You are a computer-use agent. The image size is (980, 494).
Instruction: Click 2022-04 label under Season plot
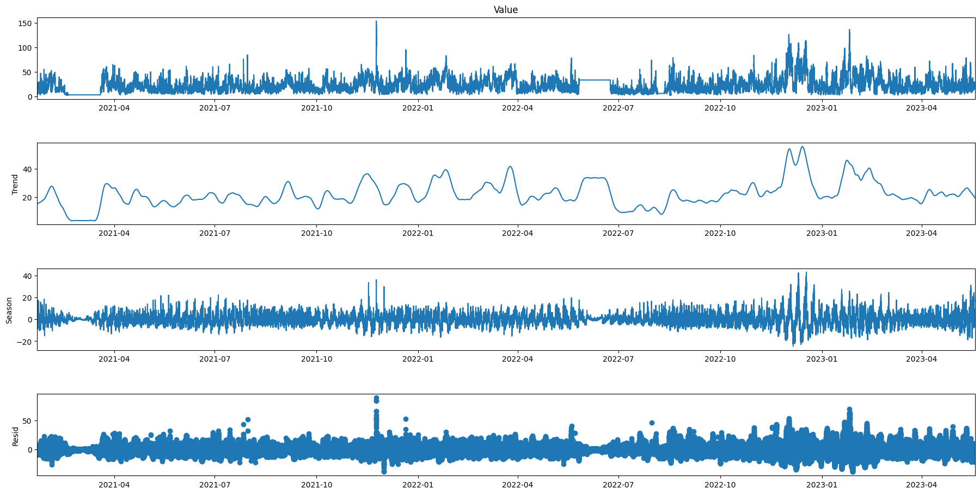[517, 359]
